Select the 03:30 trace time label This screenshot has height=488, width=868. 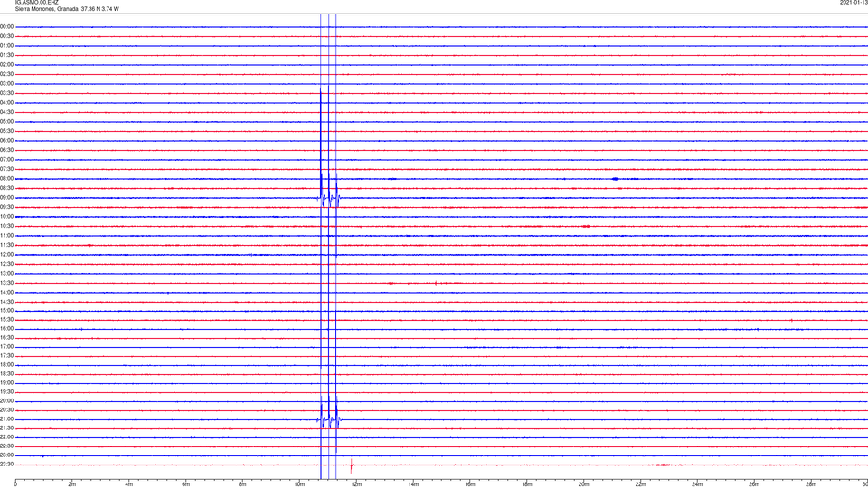point(6,93)
